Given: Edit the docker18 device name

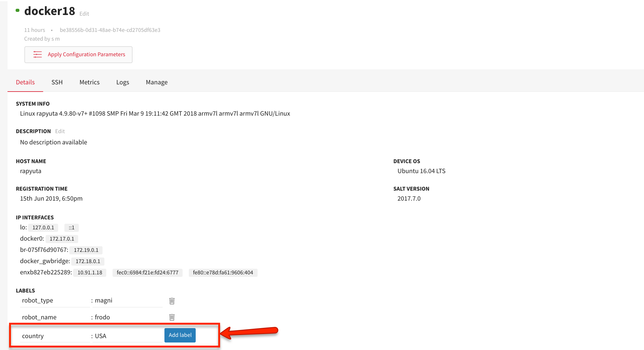Looking at the screenshot, I should 84,14.
